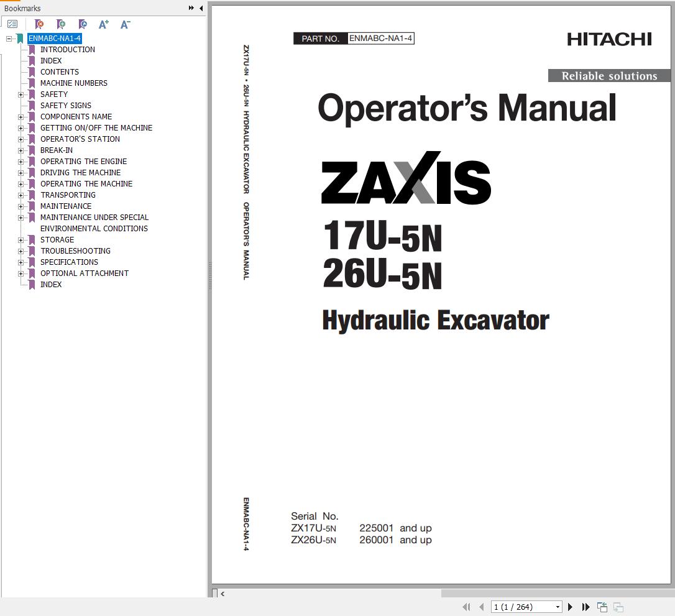Open the bookmark options list icon

(x=12, y=24)
